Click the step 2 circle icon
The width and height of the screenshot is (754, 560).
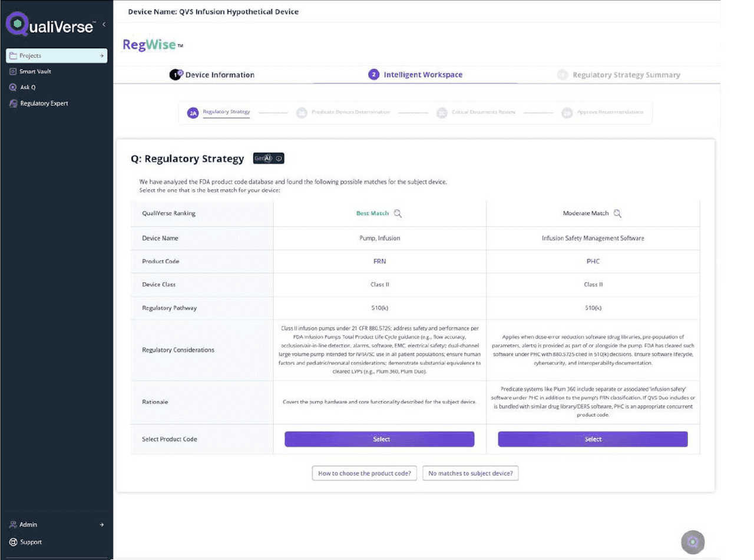pyautogui.click(x=373, y=75)
